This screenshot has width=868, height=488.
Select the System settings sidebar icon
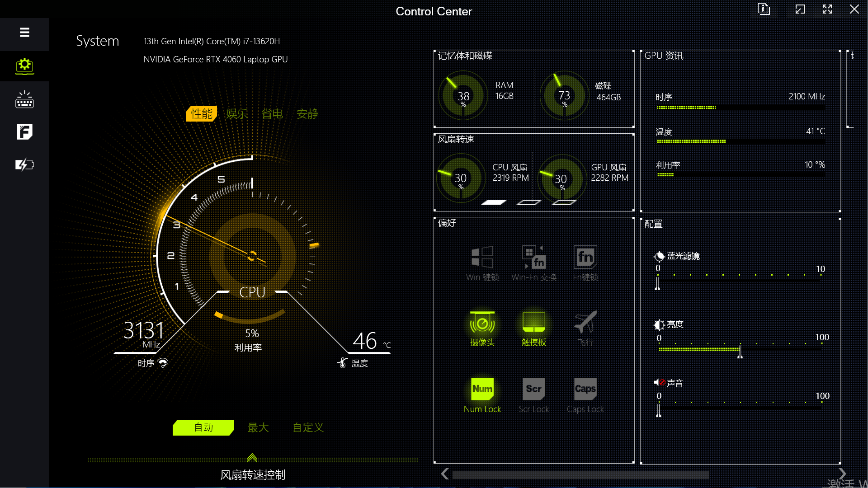tap(24, 66)
